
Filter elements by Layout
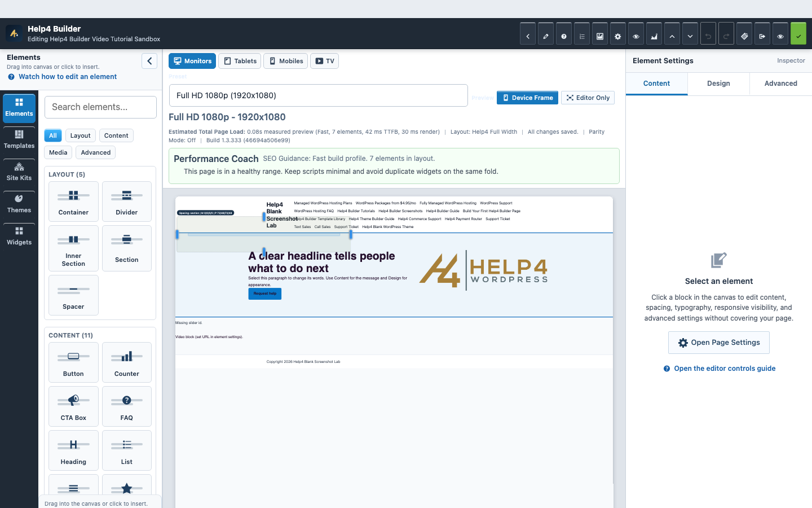(81, 135)
